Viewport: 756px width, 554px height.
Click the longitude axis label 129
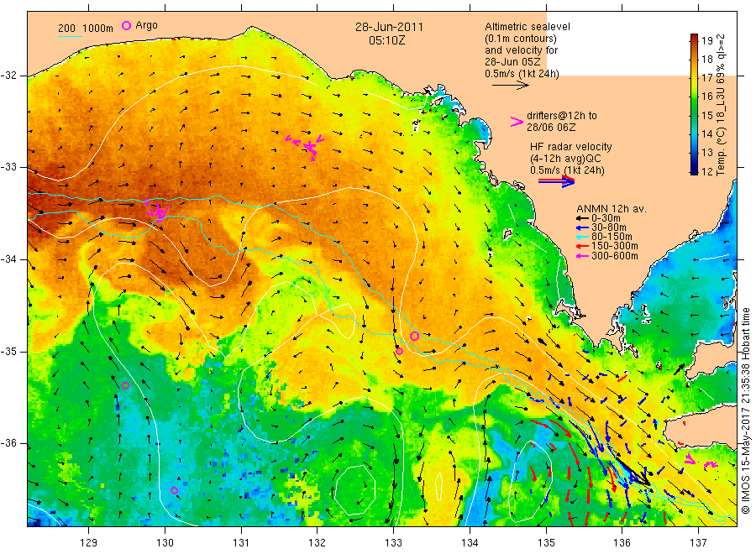click(89, 542)
